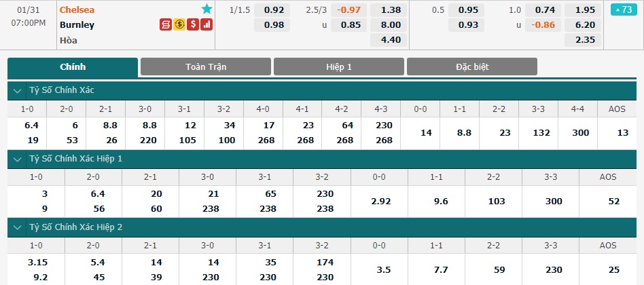Collapse the Tỷ Số Chính Xác section

coord(17,91)
